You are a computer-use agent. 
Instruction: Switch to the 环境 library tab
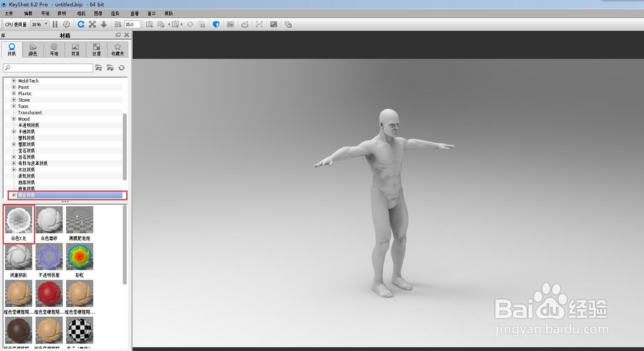(54, 49)
